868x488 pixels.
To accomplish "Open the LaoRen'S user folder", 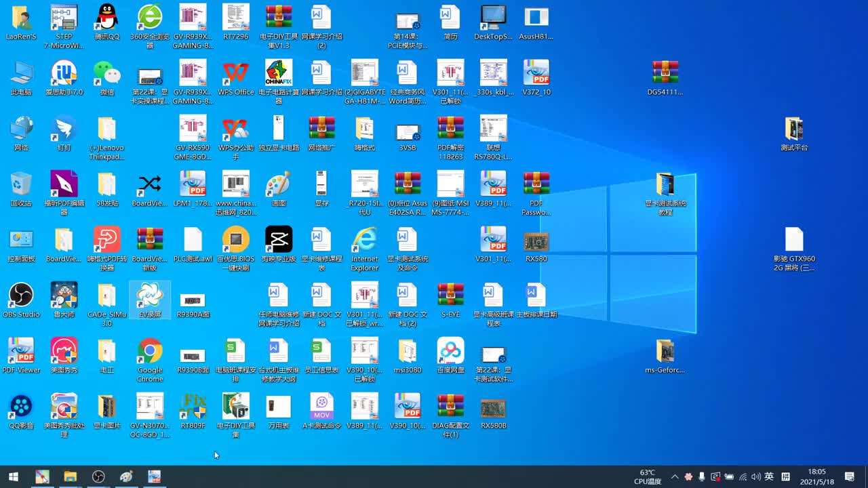I will point(21,22).
